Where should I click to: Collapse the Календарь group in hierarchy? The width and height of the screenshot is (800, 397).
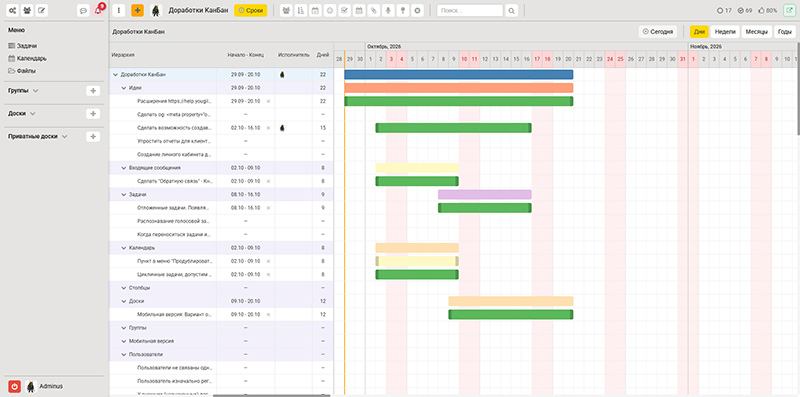pyautogui.click(x=123, y=247)
